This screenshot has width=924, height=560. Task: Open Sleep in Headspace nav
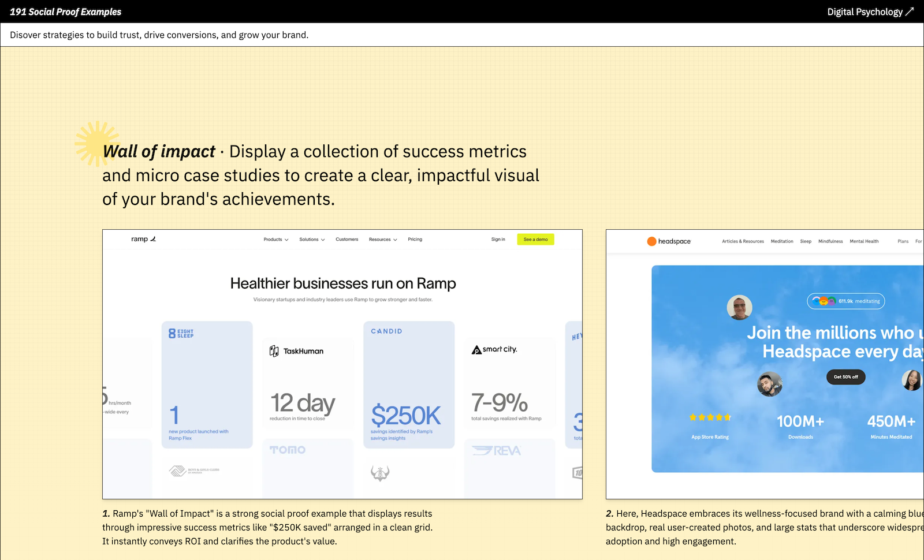point(806,241)
